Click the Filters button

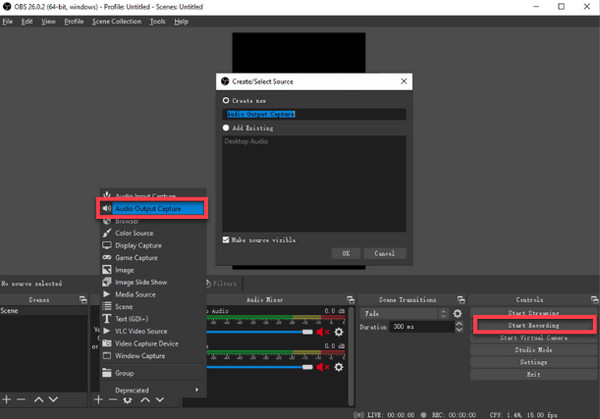(x=222, y=284)
